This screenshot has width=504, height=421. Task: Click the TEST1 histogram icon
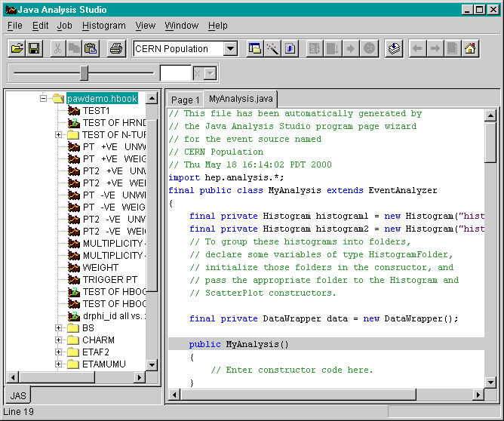(x=74, y=111)
